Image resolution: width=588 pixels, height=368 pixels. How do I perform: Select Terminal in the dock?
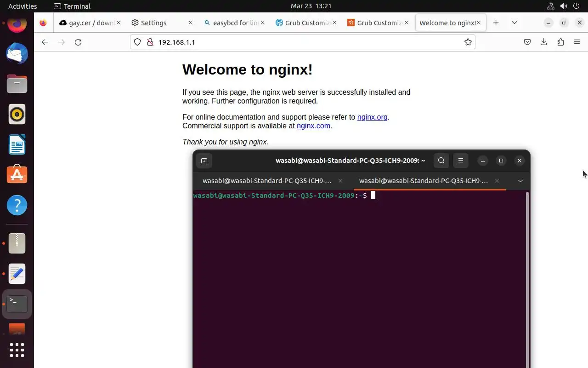click(x=17, y=304)
